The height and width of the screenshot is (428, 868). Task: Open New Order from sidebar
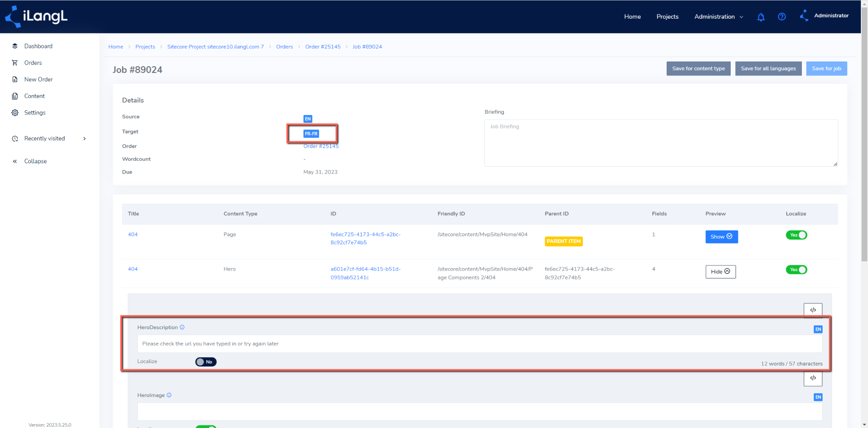[39, 79]
